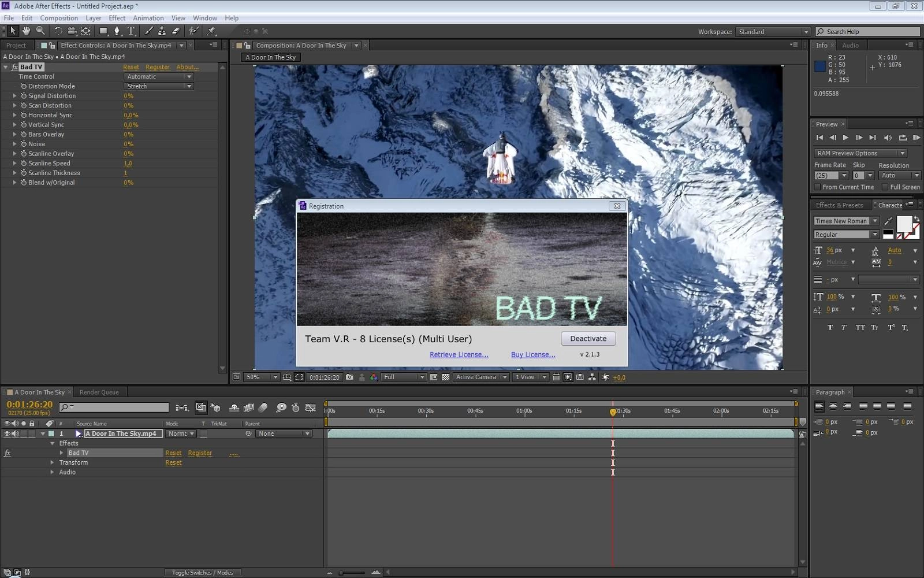Select the Clone Stamp tool
This screenshot has width=924, height=578.
click(162, 31)
